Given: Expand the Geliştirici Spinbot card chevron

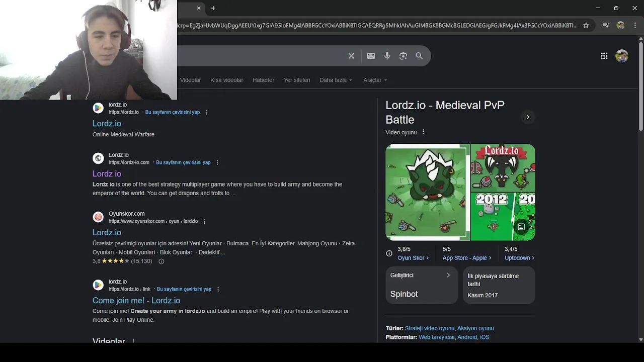Looking at the screenshot, I should [448, 275].
